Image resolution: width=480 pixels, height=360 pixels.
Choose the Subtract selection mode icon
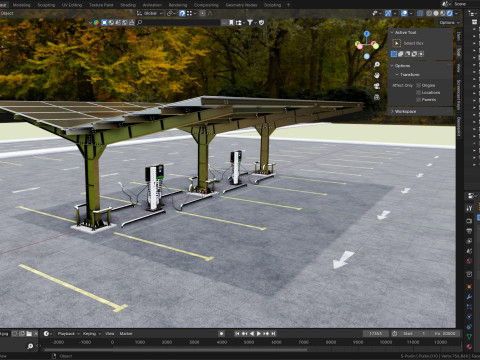pyautogui.click(x=407, y=54)
